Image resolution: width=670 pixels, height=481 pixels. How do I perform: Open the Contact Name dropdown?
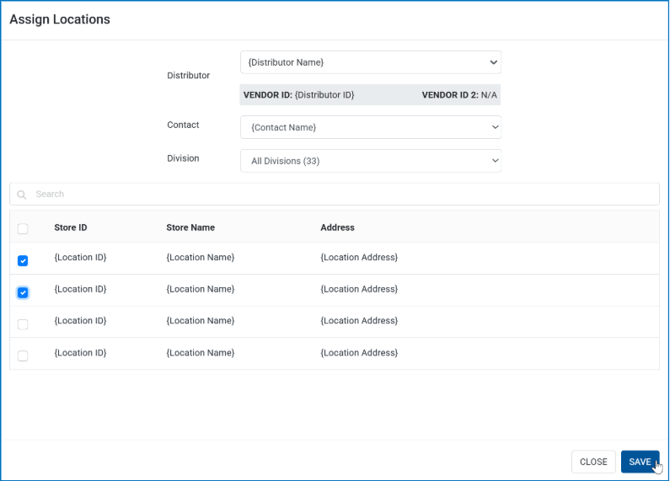click(370, 127)
